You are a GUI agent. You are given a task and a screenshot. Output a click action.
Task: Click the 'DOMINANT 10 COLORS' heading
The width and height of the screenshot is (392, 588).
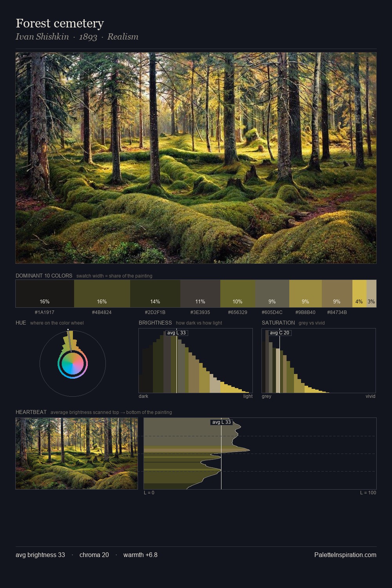point(44,276)
